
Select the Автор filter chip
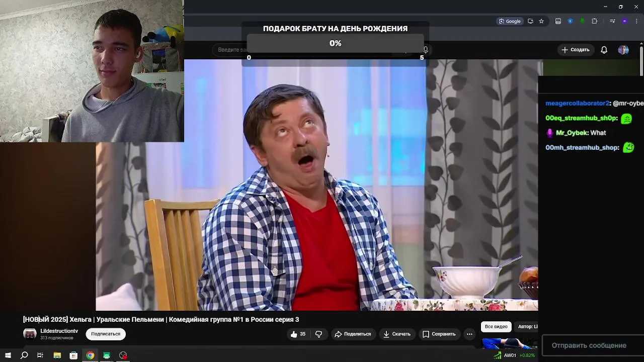coord(527,326)
